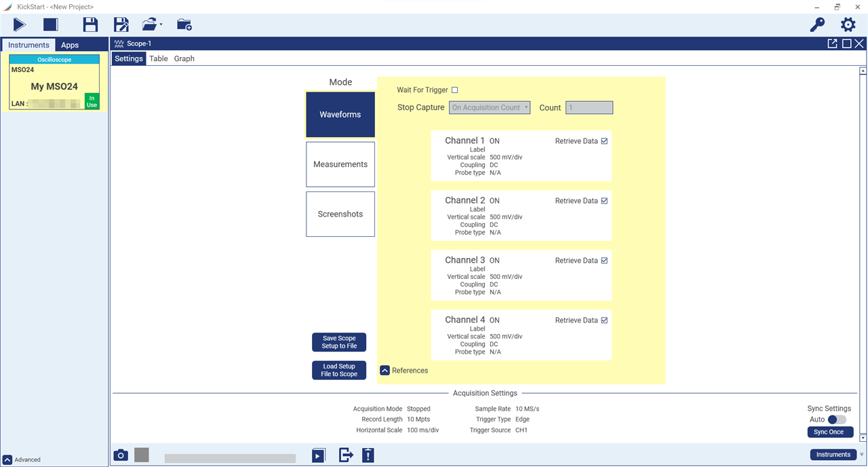Screen dimensions: 868x467
Task: Click the Channel 1 heading
Action: coord(465,141)
